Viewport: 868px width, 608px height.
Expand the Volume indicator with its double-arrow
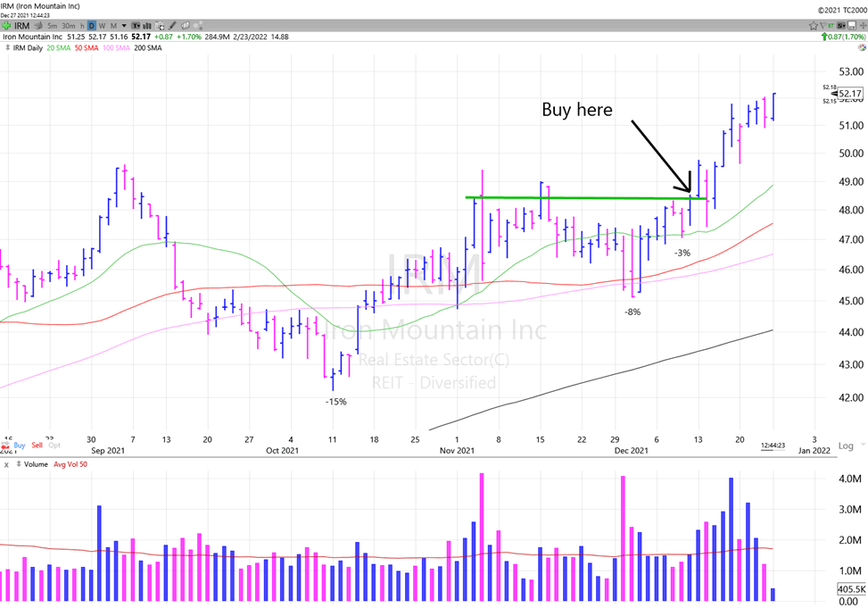click(19, 463)
